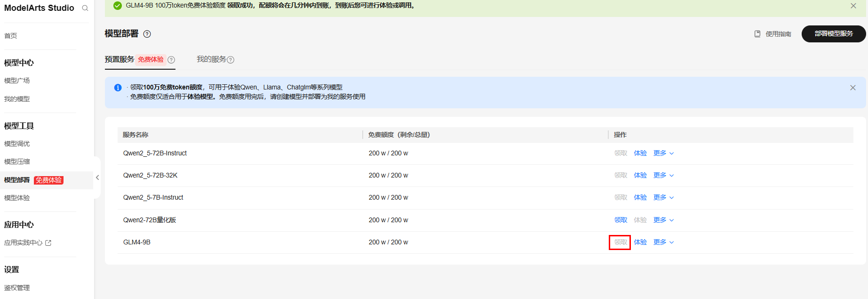
Task: Click the external link icon beside 应用实践中心
Action: tap(48, 243)
